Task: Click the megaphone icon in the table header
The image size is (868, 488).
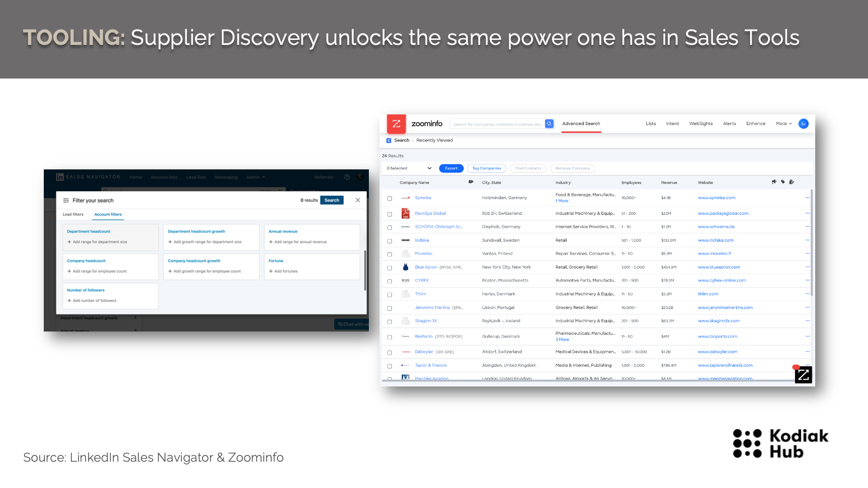Action: [x=774, y=182]
